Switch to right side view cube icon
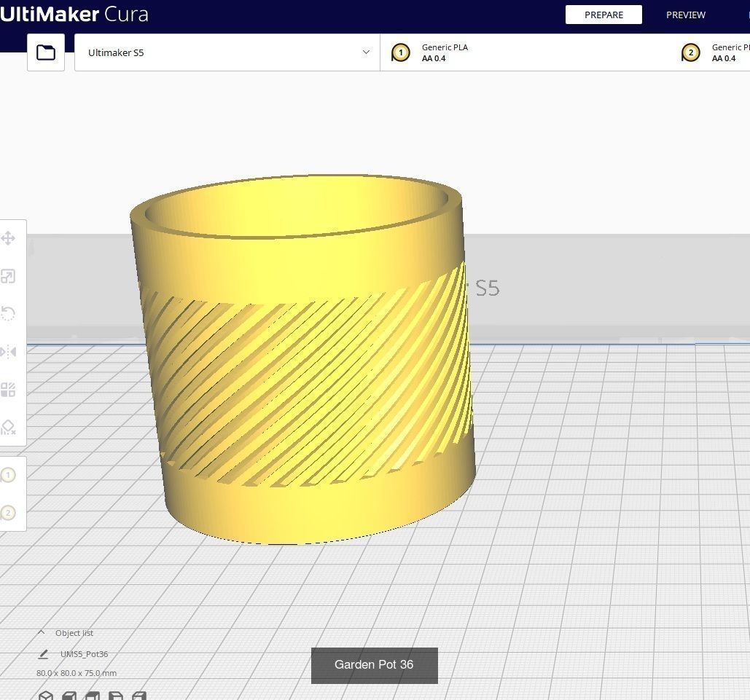 pos(139,695)
